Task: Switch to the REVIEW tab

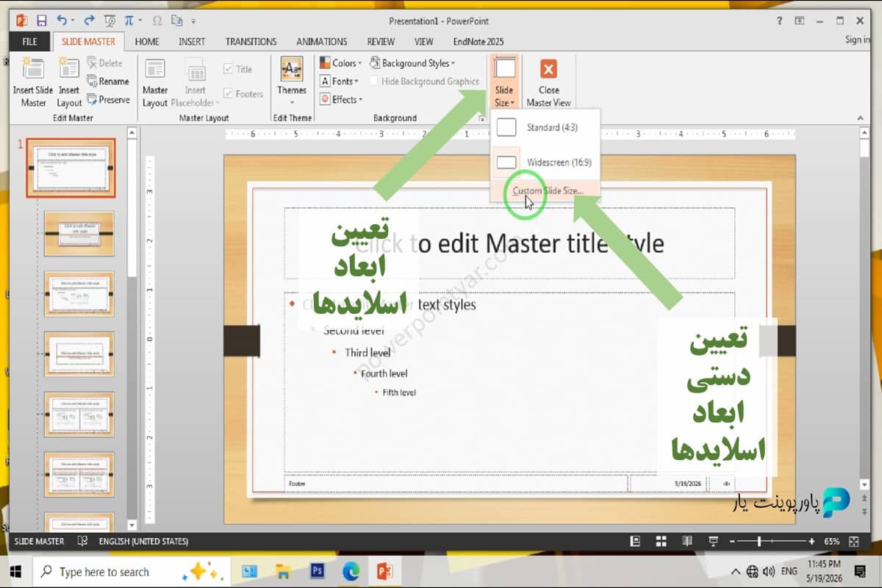Action: 381,42
